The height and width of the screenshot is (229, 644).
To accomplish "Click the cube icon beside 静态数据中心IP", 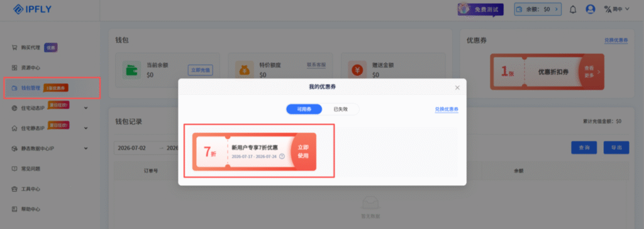I will coord(14,148).
